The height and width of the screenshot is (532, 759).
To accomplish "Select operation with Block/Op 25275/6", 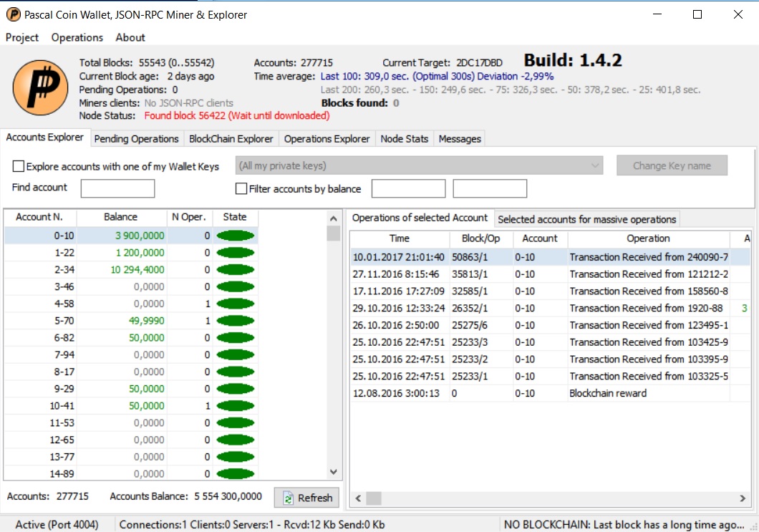I will pyautogui.click(x=551, y=325).
